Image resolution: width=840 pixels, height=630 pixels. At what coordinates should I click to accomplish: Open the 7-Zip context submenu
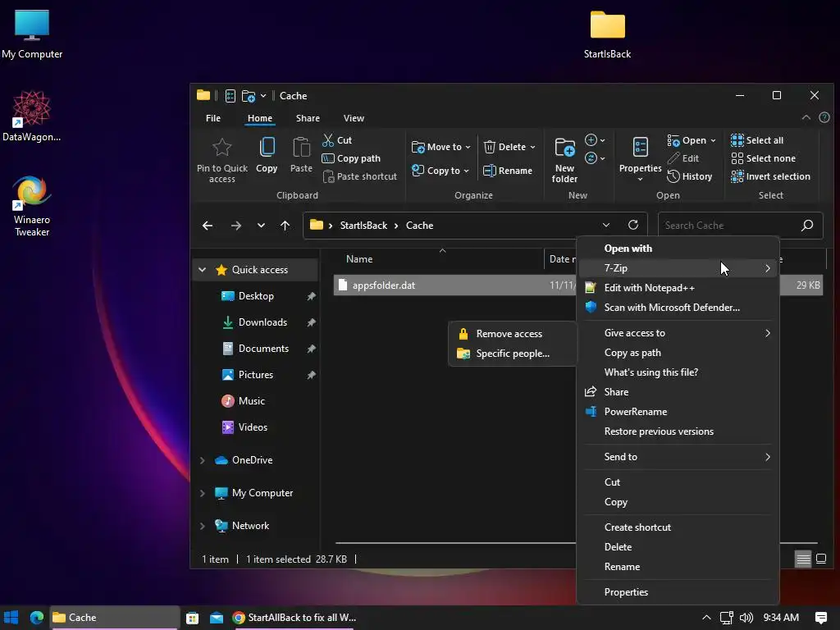pos(678,268)
